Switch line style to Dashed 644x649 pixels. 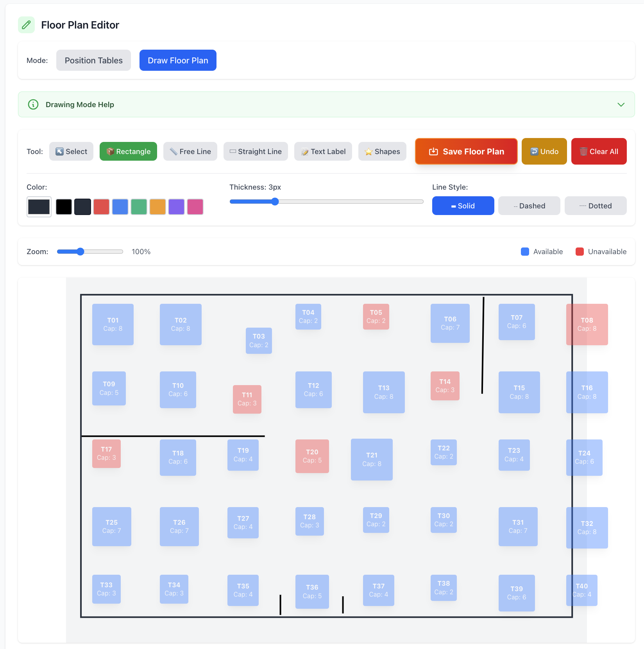tap(529, 206)
